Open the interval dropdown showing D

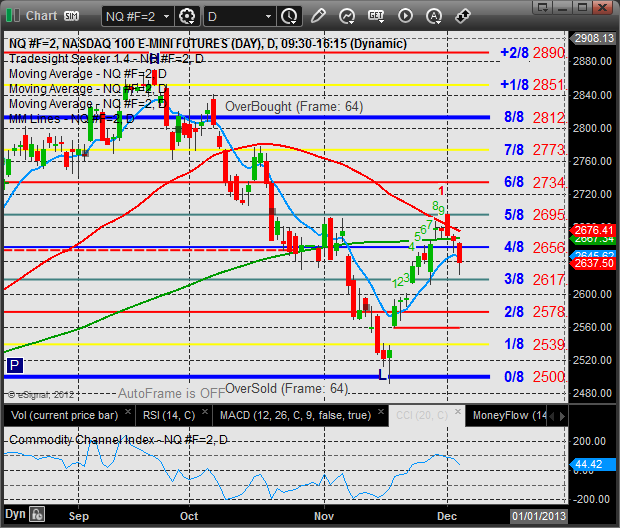coord(240,17)
